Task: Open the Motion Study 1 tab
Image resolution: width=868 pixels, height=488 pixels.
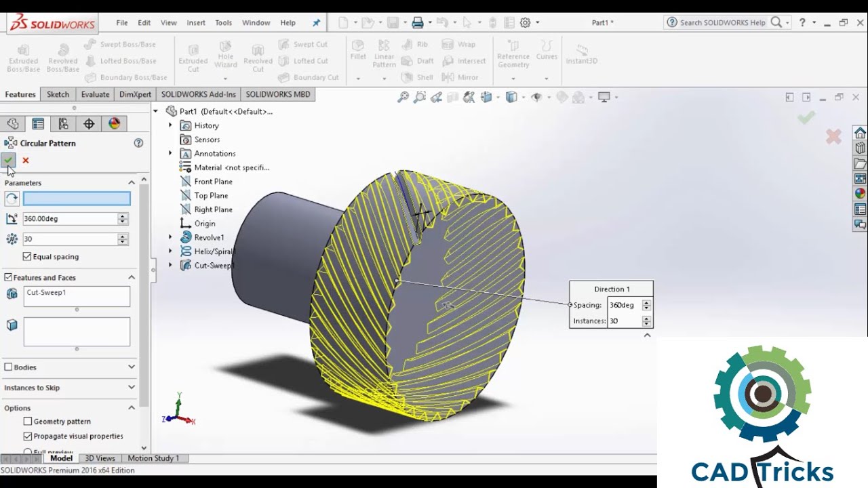Action: 153,458
